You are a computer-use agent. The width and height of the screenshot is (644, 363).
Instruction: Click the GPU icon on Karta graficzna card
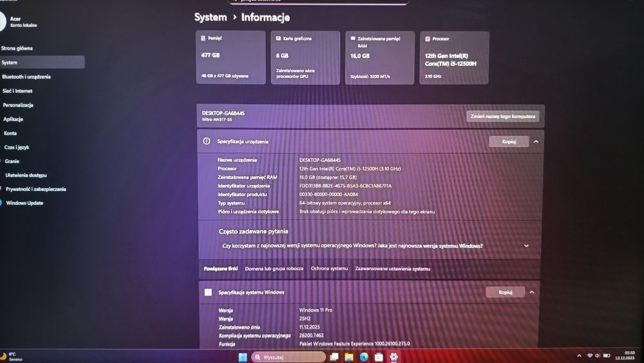278,38
